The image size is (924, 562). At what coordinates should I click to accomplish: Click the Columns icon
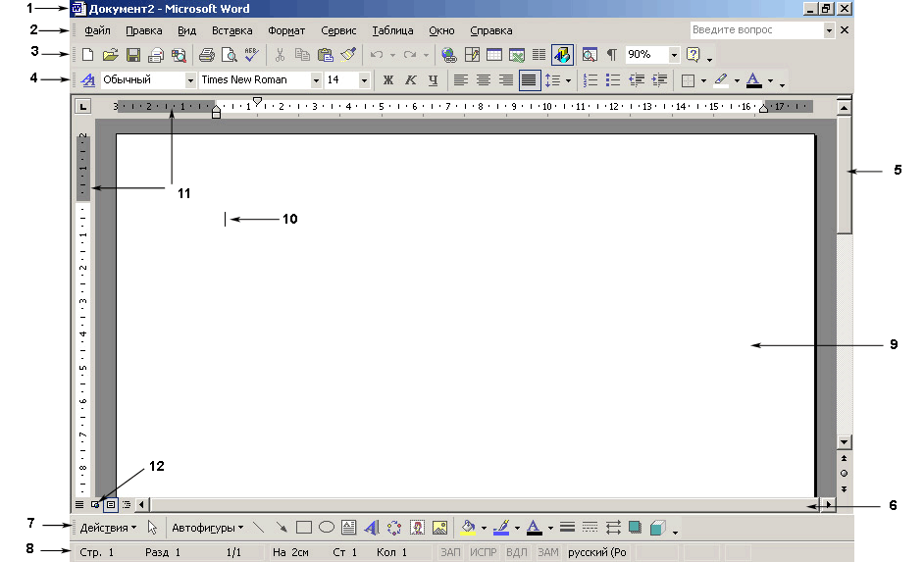(x=539, y=55)
